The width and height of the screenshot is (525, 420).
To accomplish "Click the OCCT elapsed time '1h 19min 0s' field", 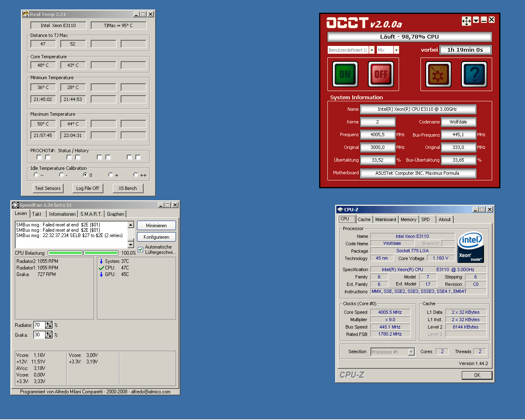I will click(465, 50).
